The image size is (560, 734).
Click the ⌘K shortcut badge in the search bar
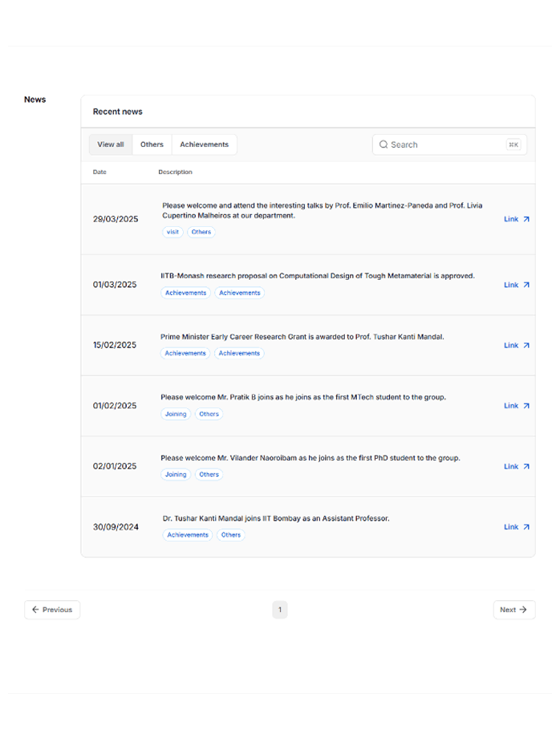tap(513, 144)
